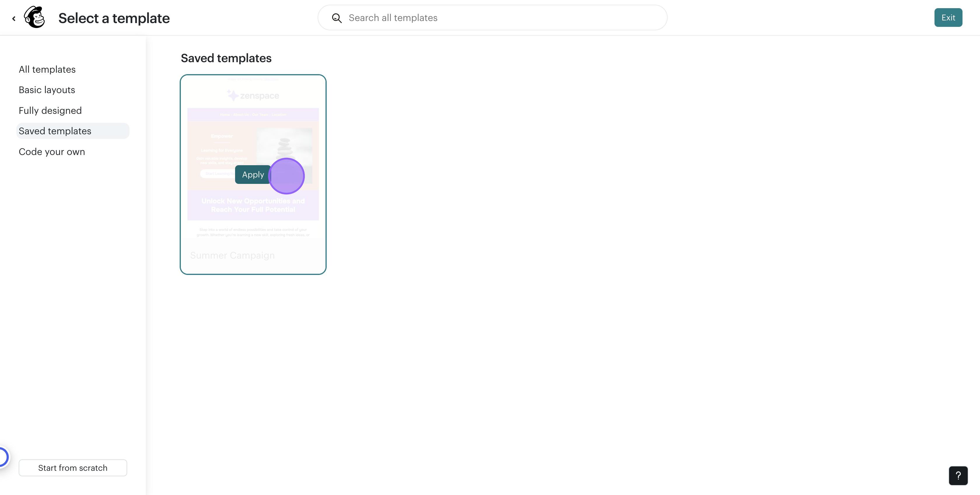Choose Code your own option
Screen dimensions: 980x495
coord(52,151)
